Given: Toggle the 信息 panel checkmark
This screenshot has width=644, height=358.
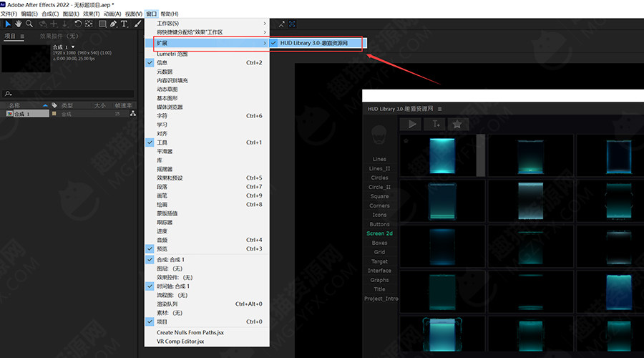Looking at the screenshot, I should (x=150, y=63).
